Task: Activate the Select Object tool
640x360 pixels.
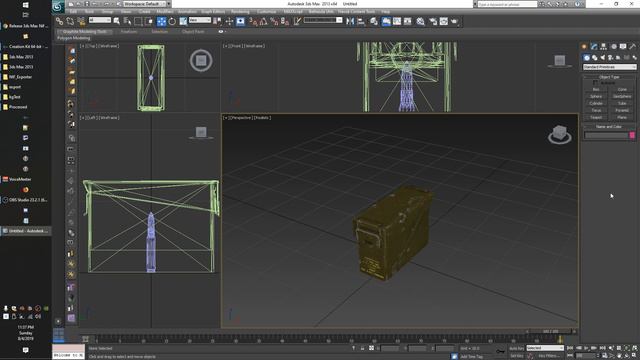Action: point(117,21)
